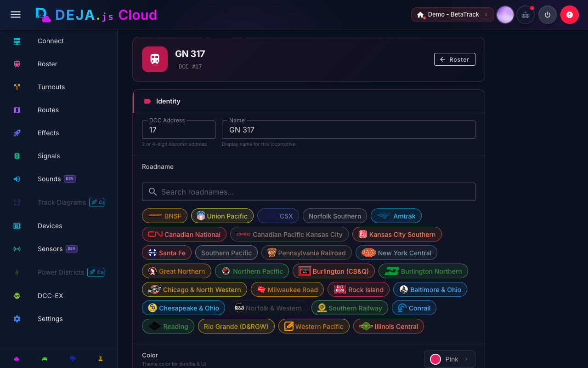Viewport: 588px width, 368px height.
Task: Open Settings with the gear icon
Action: 59,319
